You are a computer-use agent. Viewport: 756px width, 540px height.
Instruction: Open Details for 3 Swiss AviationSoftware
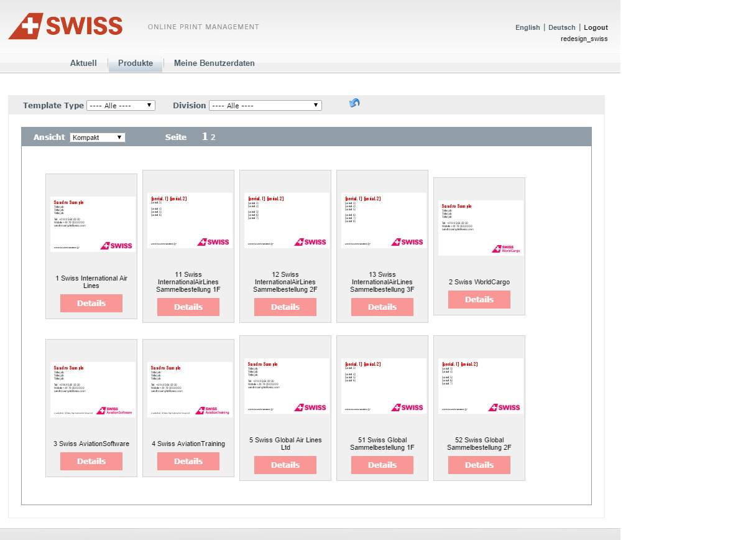[91, 462]
